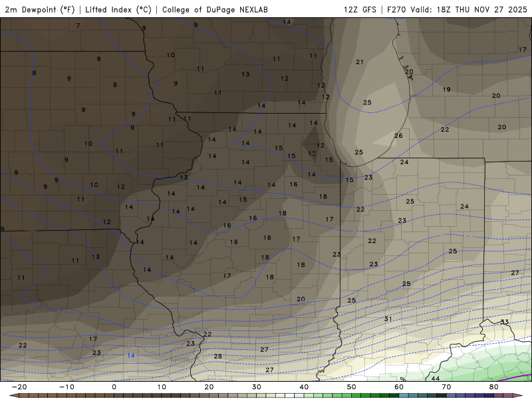Click the dewpoint value "26" near the lake shore
The height and width of the screenshot is (399, 532).
tap(398, 136)
